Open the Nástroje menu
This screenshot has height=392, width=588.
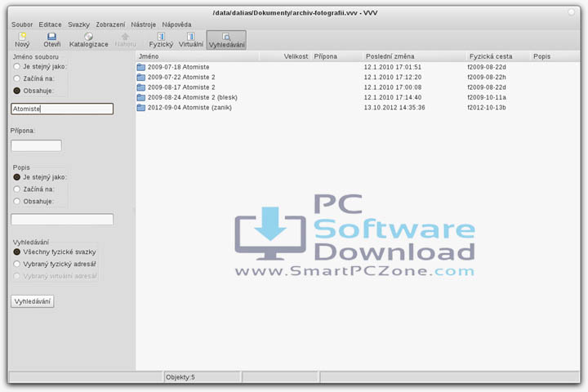143,24
